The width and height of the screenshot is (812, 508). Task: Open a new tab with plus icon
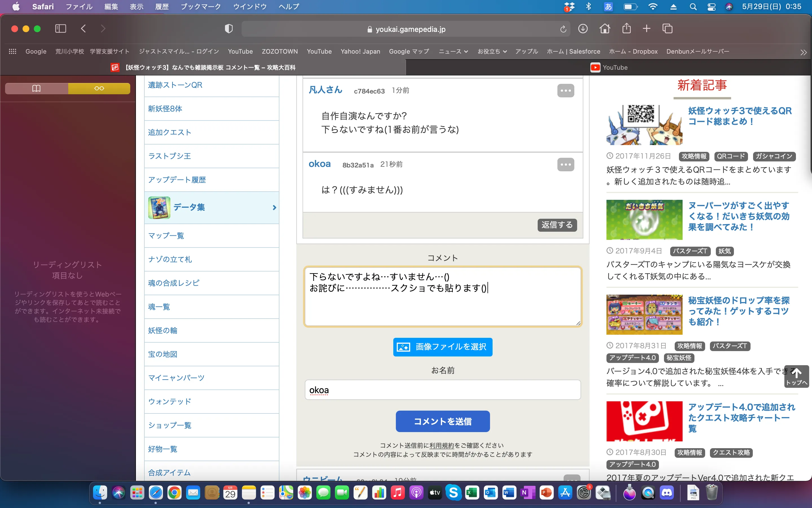click(646, 29)
